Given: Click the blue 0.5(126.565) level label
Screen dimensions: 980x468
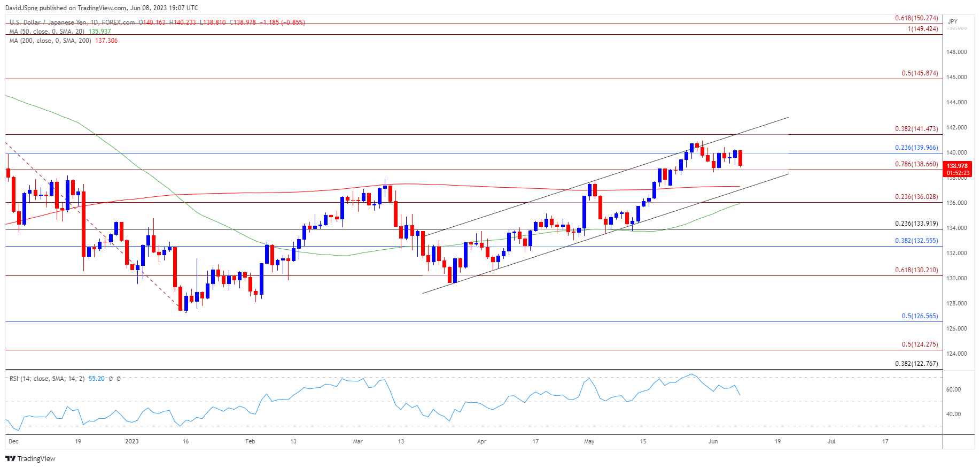Looking at the screenshot, I should tap(920, 316).
